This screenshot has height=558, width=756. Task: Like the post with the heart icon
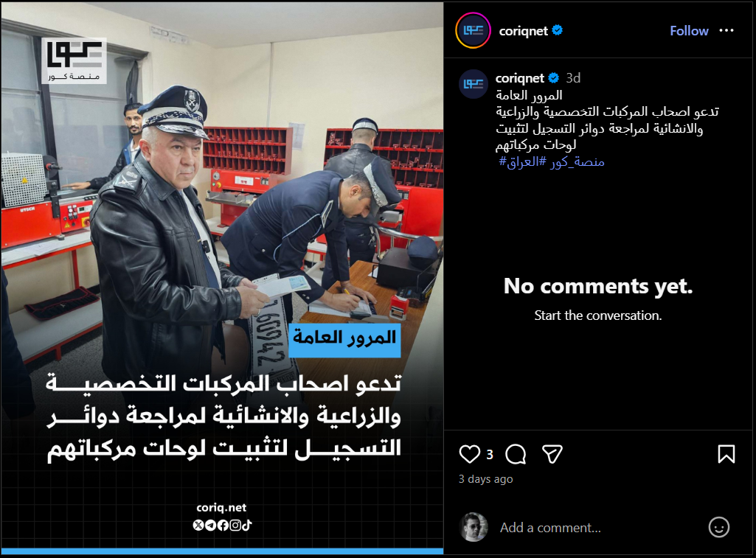point(469,454)
